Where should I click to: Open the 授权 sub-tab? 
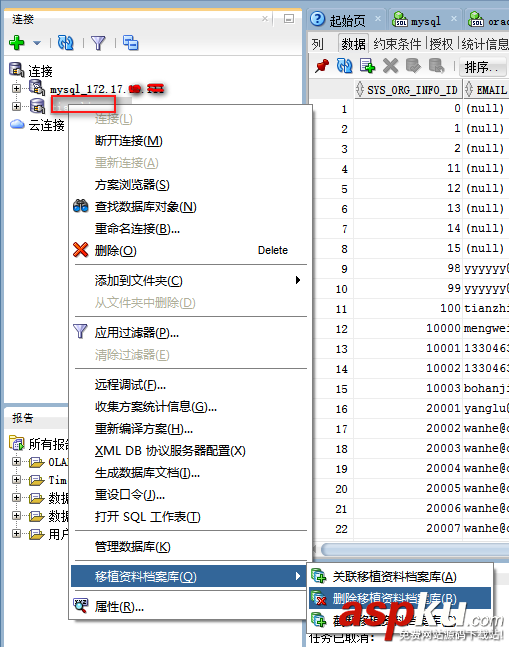(441, 44)
